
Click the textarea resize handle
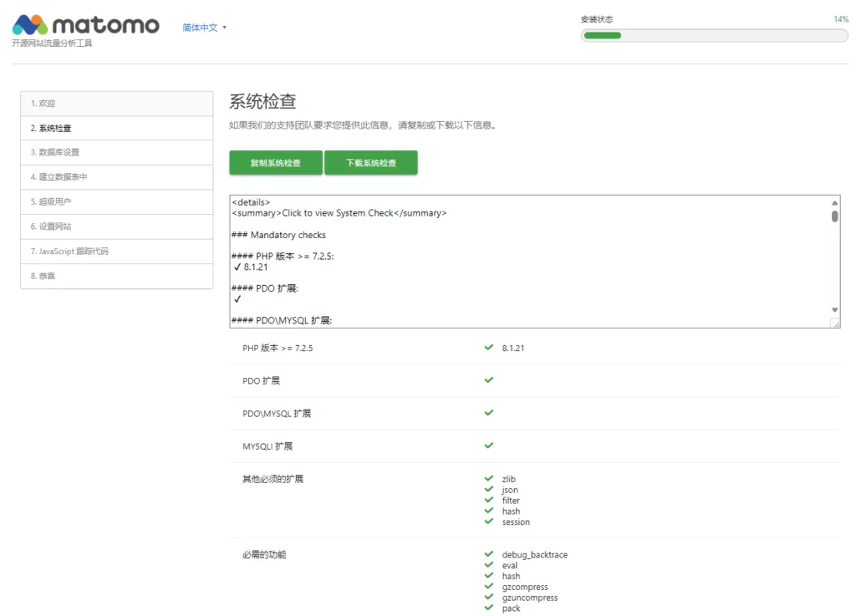[835, 323]
